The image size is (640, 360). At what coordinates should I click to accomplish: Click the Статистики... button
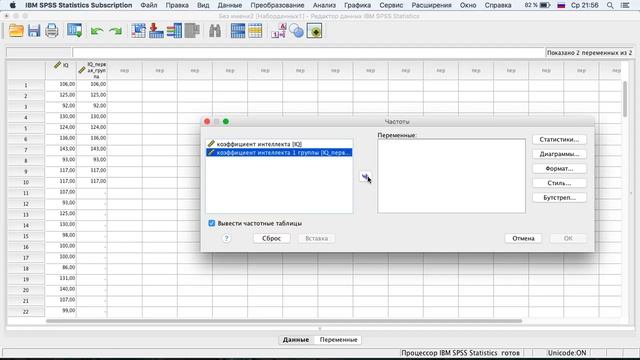coord(559,140)
